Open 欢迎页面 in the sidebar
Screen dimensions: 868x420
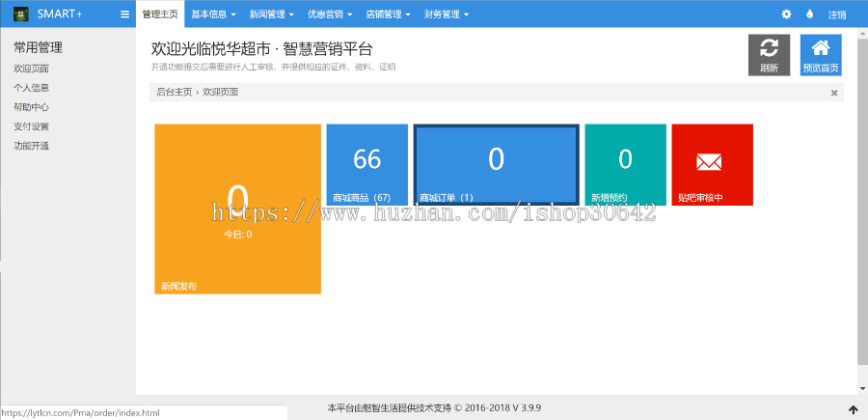point(32,69)
